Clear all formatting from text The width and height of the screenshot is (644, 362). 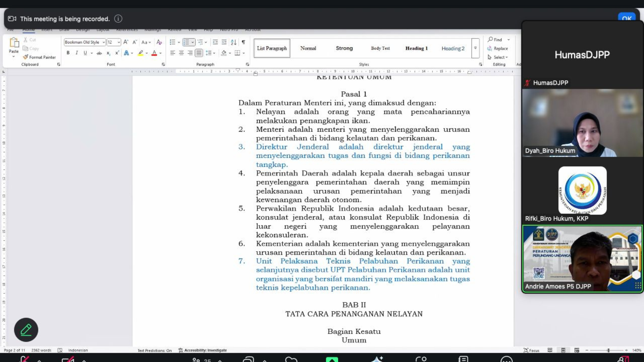pos(159,42)
